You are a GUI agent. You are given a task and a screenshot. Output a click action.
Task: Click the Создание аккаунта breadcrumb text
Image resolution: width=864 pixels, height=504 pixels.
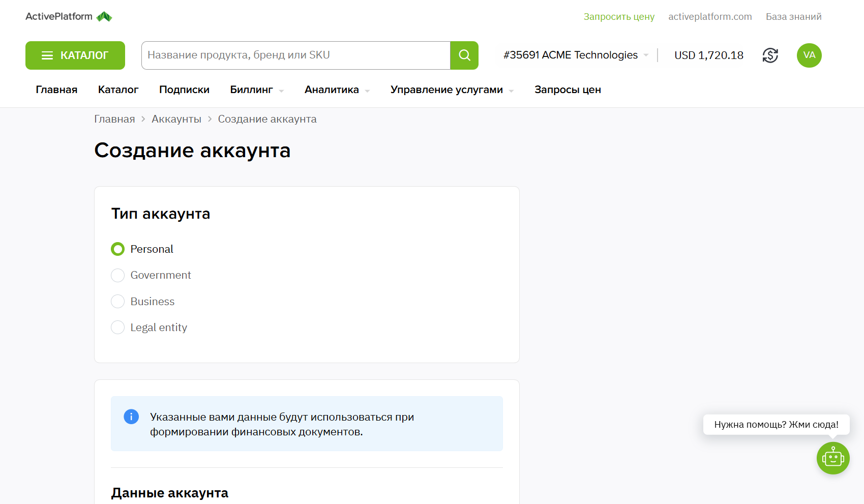point(267,119)
